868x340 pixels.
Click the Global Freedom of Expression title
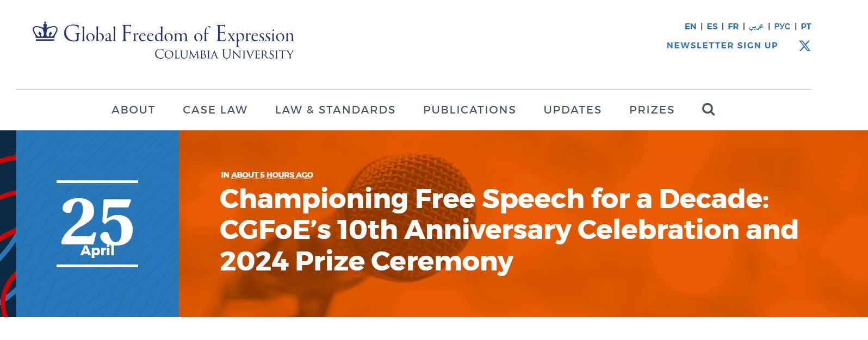[179, 35]
